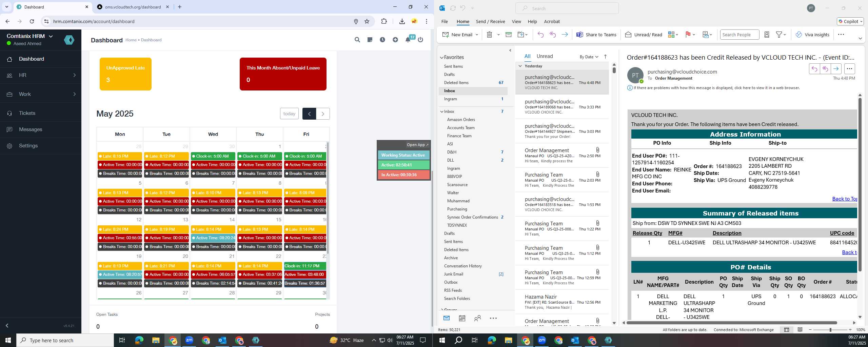Switch to oms.vcloudtech.org dashboard tab
Viewport: 868px width, 347px height.
[x=133, y=7]
